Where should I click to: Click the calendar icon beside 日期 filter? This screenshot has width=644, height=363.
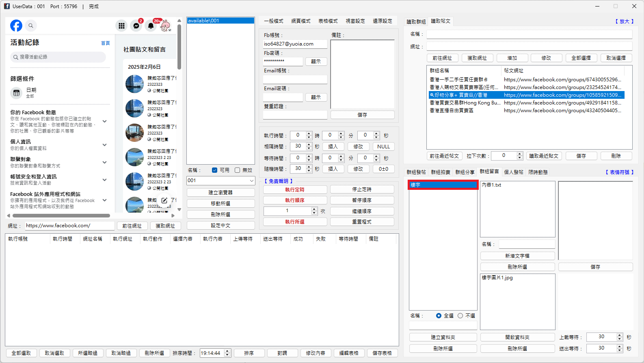pos(16,93)
